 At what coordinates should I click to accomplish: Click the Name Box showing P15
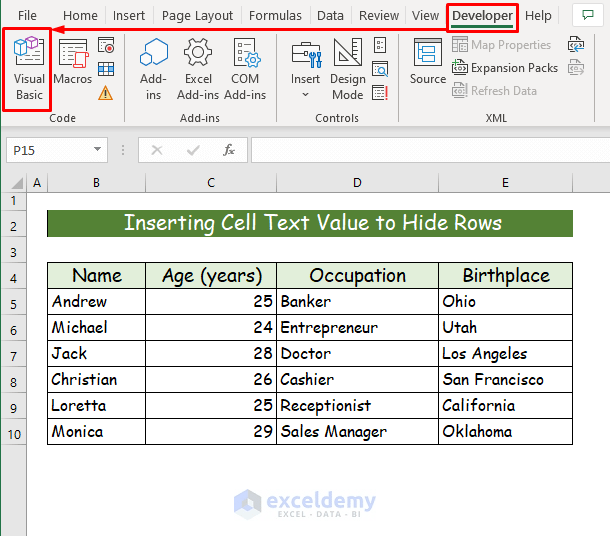tap(49, 150)
